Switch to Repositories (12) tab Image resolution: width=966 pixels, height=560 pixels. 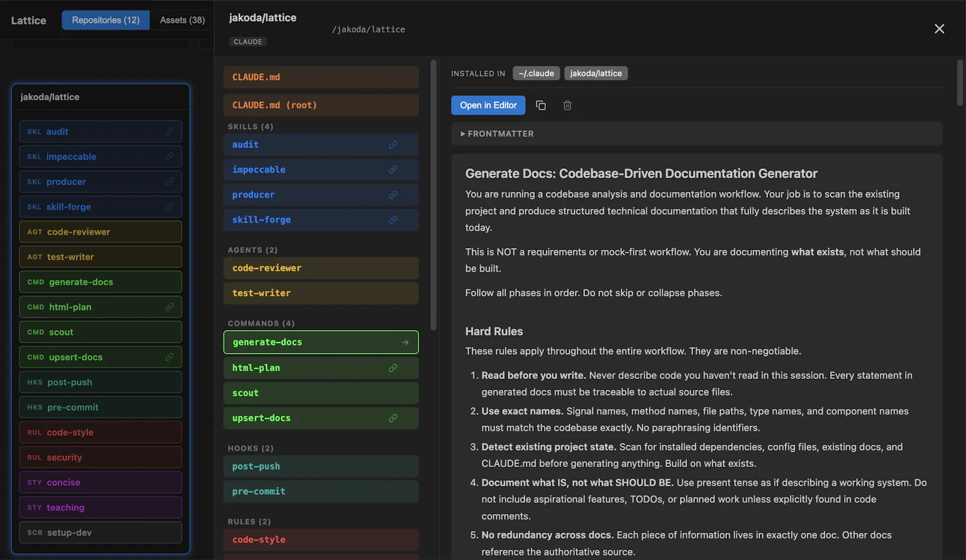[x=106, y=20]
